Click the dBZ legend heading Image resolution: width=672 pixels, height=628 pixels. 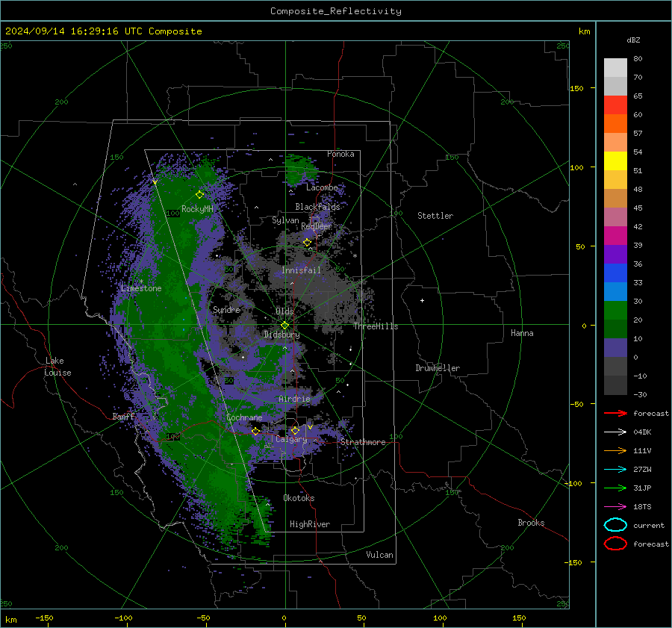(x=633, y=40)
